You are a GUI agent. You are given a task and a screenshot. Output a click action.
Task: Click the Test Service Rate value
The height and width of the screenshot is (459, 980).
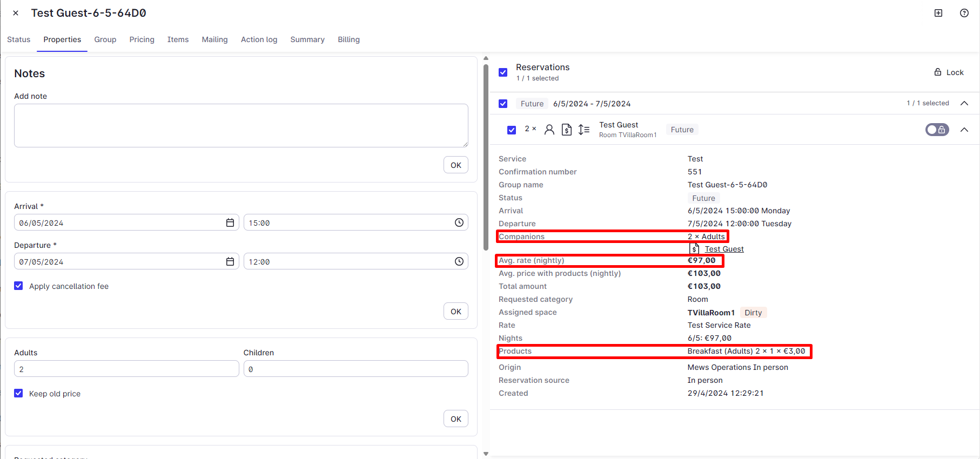coord(719,325)
